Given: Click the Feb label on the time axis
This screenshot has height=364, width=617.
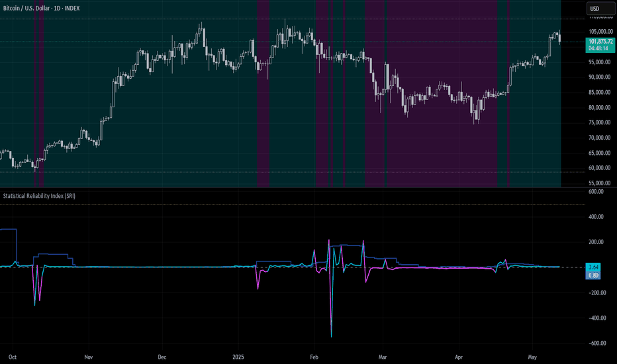Looking at the screenshot, I should click(314, 357).
